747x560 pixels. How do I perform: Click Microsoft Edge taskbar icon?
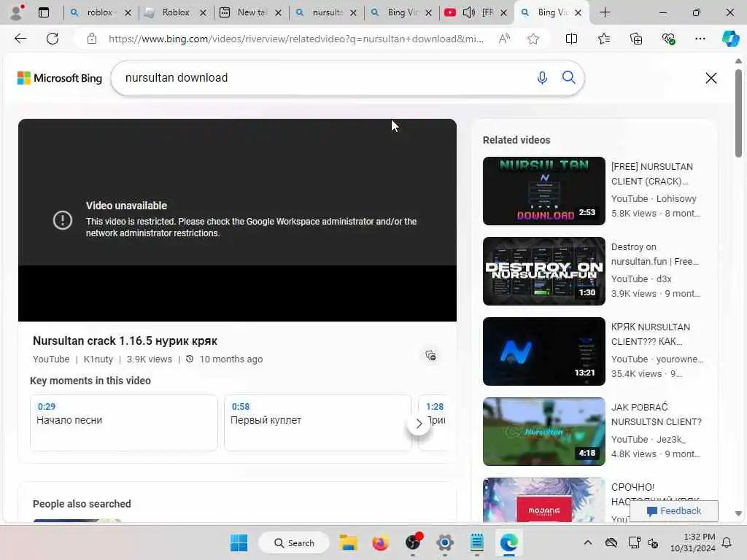point(508,542)
